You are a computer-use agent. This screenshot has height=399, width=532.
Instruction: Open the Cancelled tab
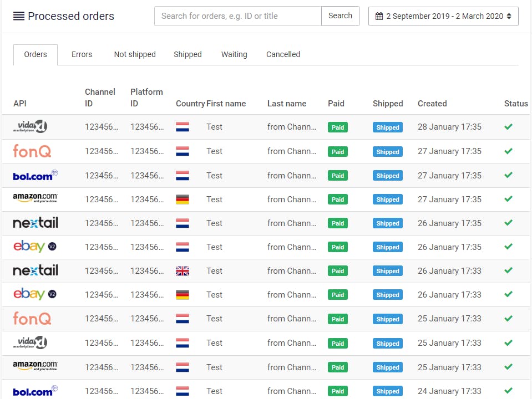[x=283, y=54]
